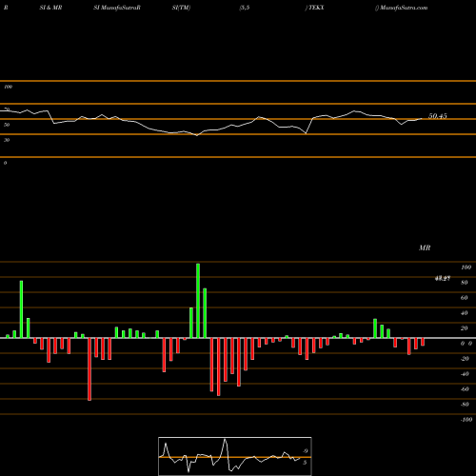The height and width of the screenshot is (476, 476).
Task: Click the -60 label on MR axis
Action: click(465, 389)
